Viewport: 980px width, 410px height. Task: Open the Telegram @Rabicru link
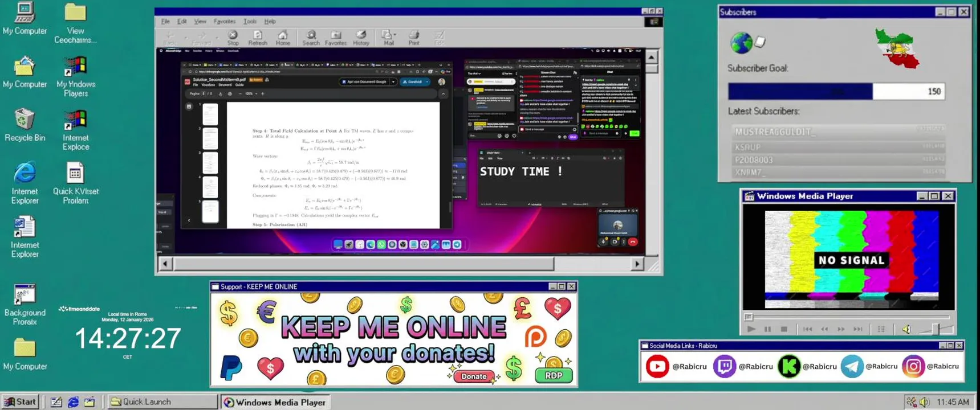[869, 366]
